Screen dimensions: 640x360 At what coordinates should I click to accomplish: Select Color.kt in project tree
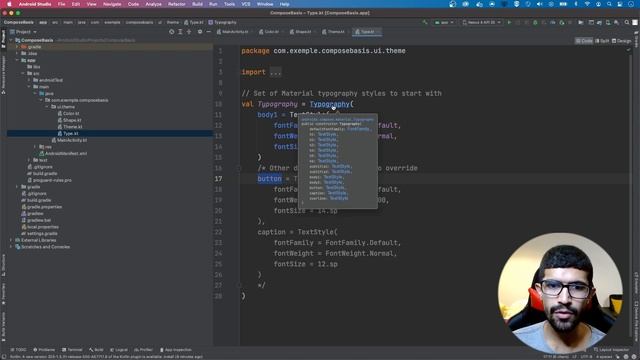pos(69,113)
